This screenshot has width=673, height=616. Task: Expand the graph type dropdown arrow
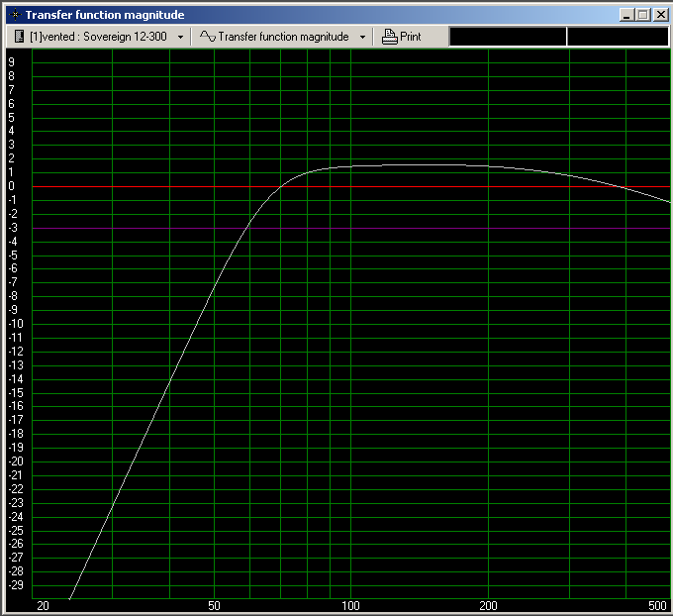click(x=362, y=37)
